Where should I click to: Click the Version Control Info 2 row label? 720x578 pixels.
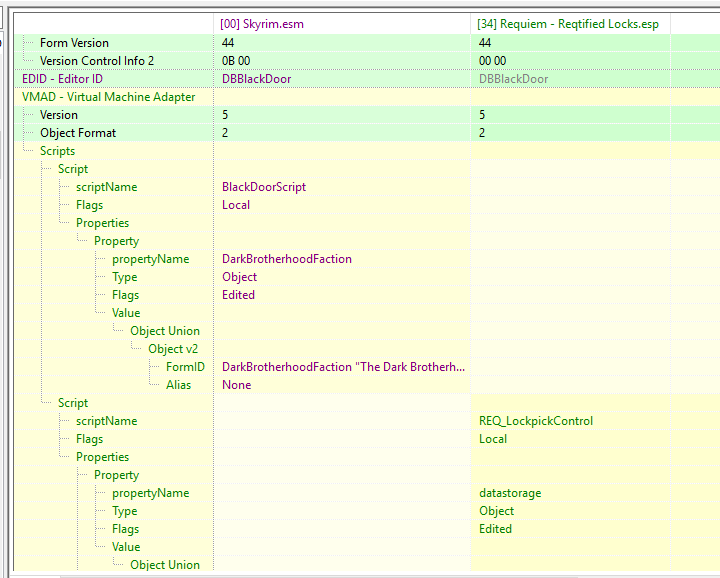[x=96, y=61]
